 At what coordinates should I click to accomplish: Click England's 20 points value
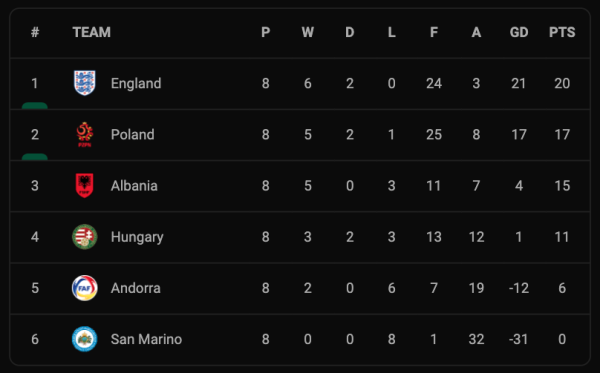pyautogui.click(x=562, y=83)
